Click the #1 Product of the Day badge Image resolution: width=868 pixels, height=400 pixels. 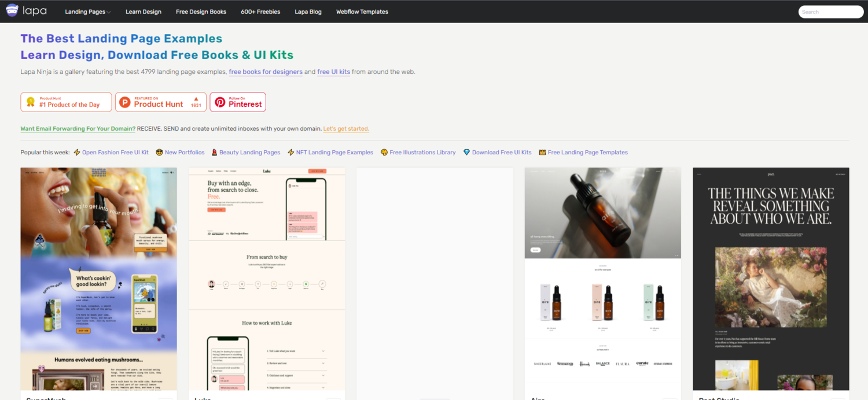66,102
